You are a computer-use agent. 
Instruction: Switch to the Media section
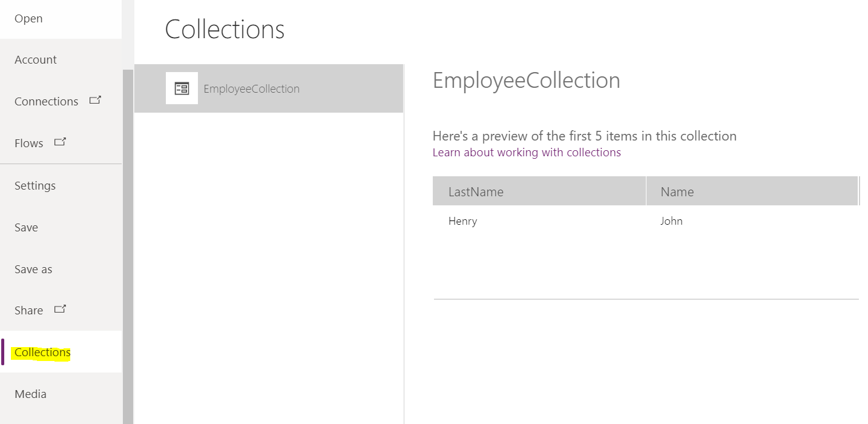click(x=30, y=394)
